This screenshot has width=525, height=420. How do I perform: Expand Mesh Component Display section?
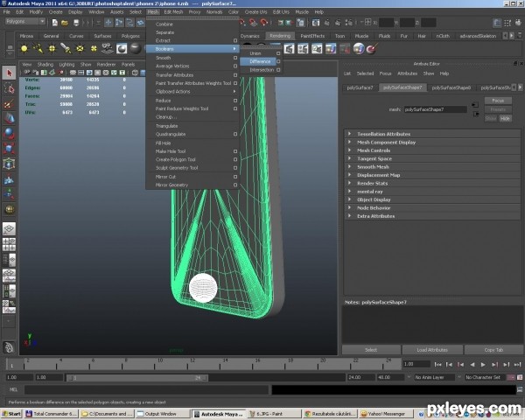[349, 142]
